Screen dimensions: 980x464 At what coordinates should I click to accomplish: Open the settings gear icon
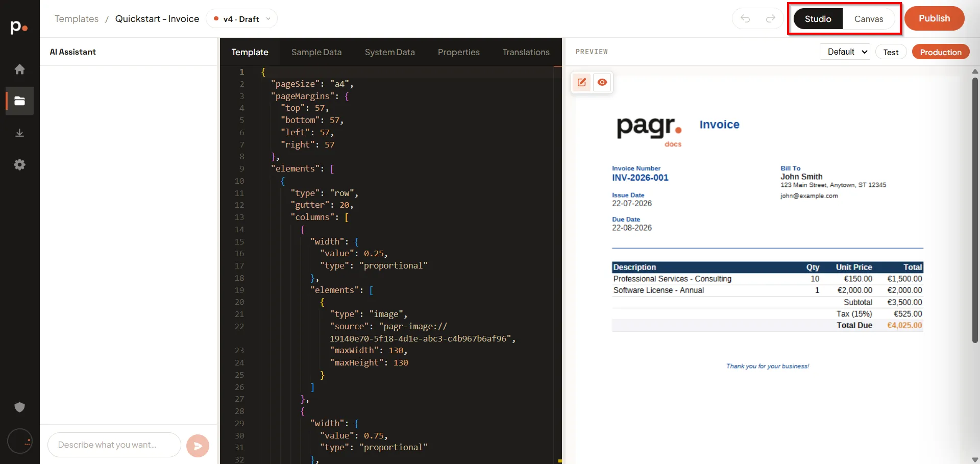pos(19,164)
